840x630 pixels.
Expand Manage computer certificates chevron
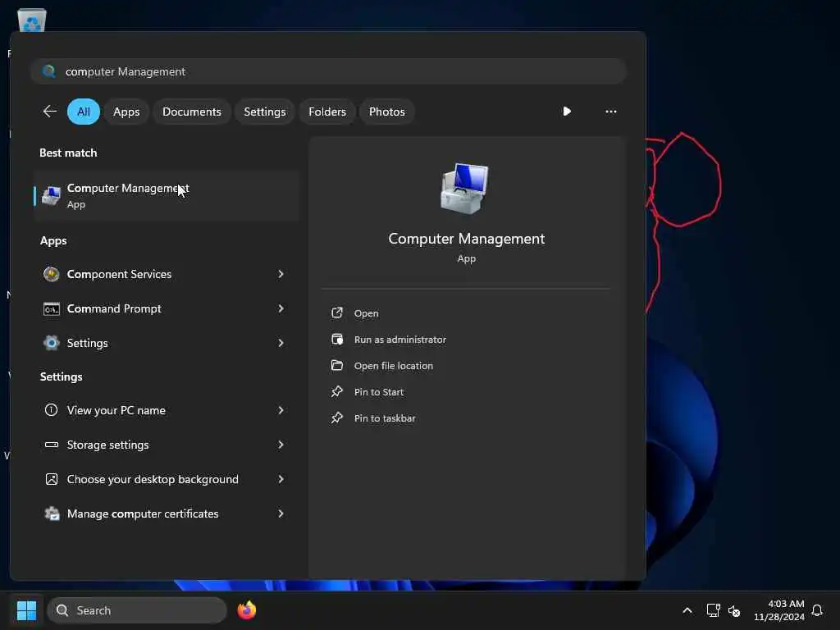[281, 514]
